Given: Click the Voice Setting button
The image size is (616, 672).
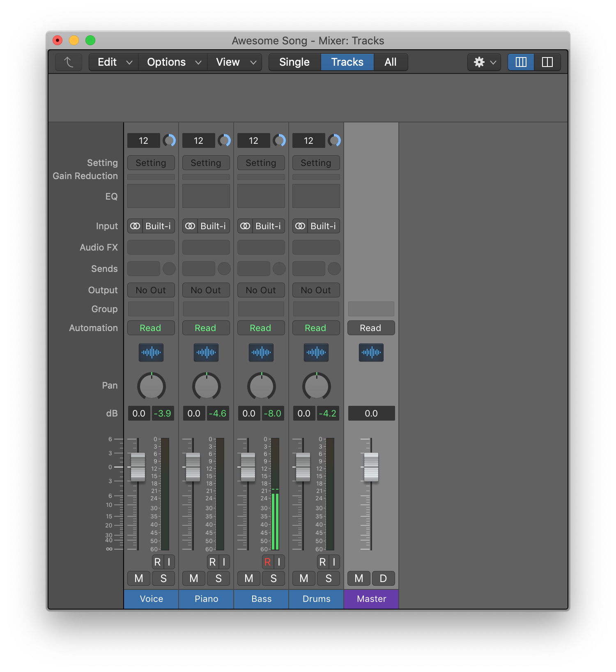Looking at the screenshot, I should pos(151,163).
